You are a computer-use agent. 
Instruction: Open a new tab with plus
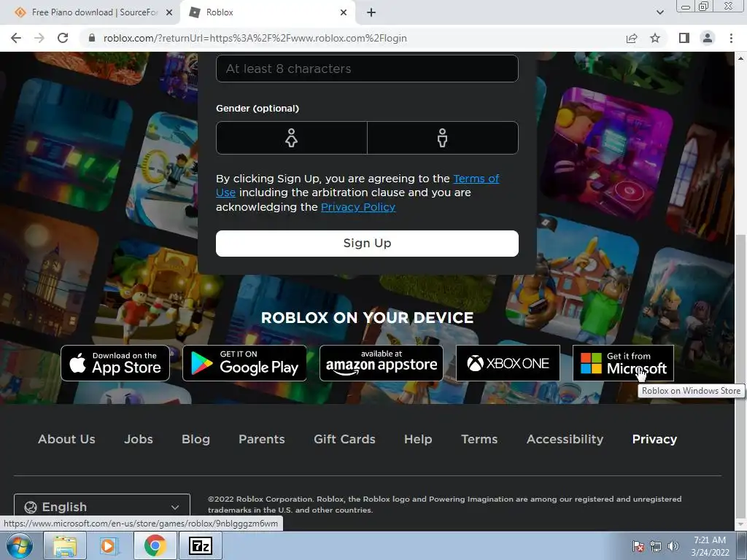coord(371,12)
